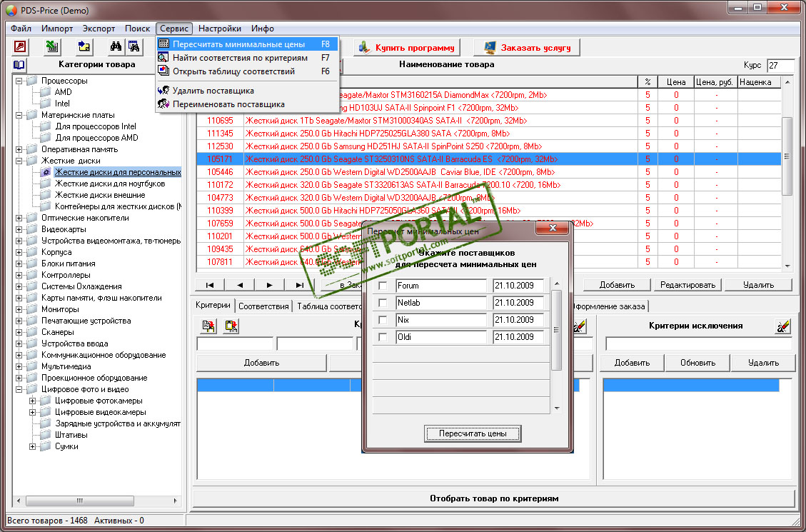806x532 pixels.
Task: Click the book icon beside Категории товара
Action: [x=19, y=65]
